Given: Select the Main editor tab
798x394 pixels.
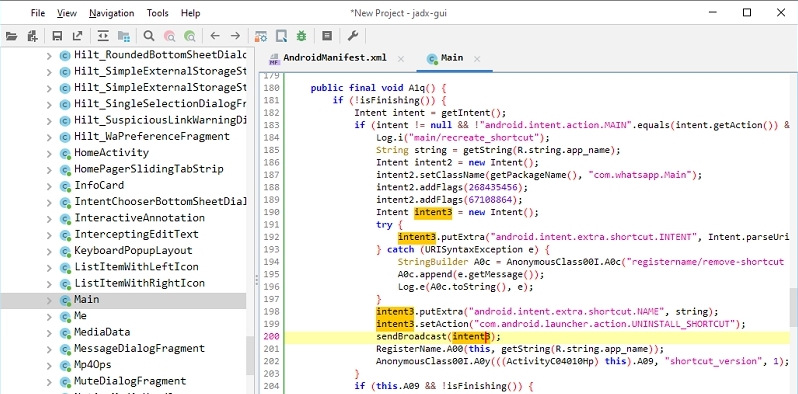Looking at the screenshot, I should tap(452, 58).
